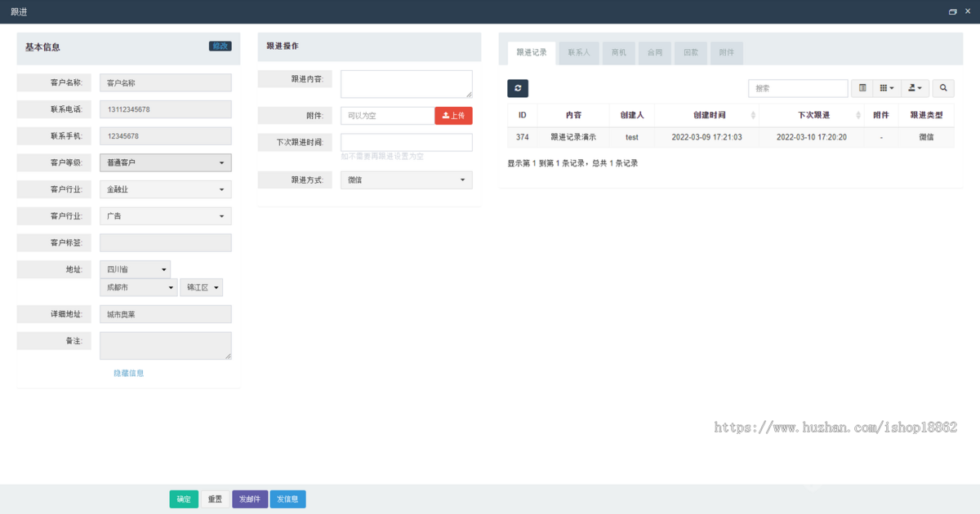980x514 pixels.
Task: Switch to the 联系人 tab
Action: [x=579, y=52]
